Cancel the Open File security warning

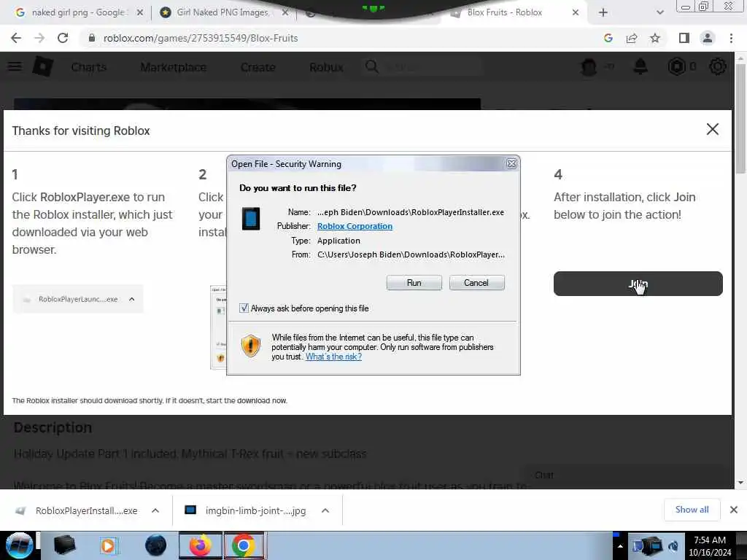[476, 283]
